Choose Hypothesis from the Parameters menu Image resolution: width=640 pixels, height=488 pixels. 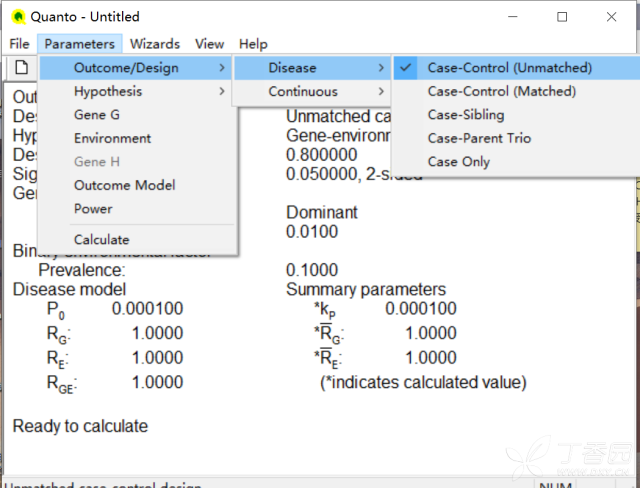tap(138, 91)
